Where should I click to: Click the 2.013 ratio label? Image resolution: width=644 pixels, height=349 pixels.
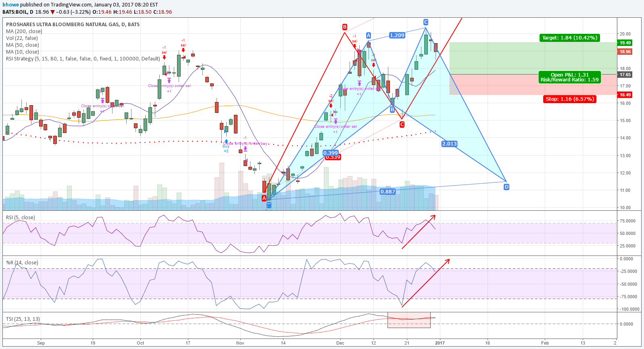pyautogui.click(x=450, y=144)
